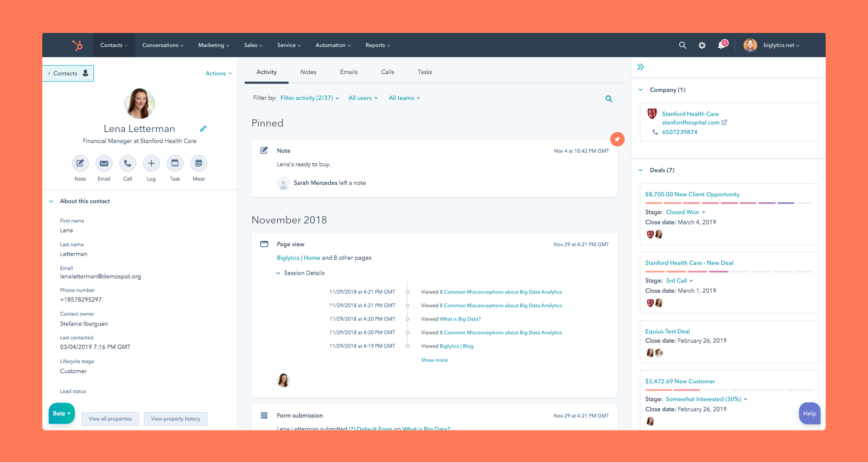Open the Filter activity (2/37) dropdown
868x462 pixels.
pyautogui.click(x=310, y=98)
